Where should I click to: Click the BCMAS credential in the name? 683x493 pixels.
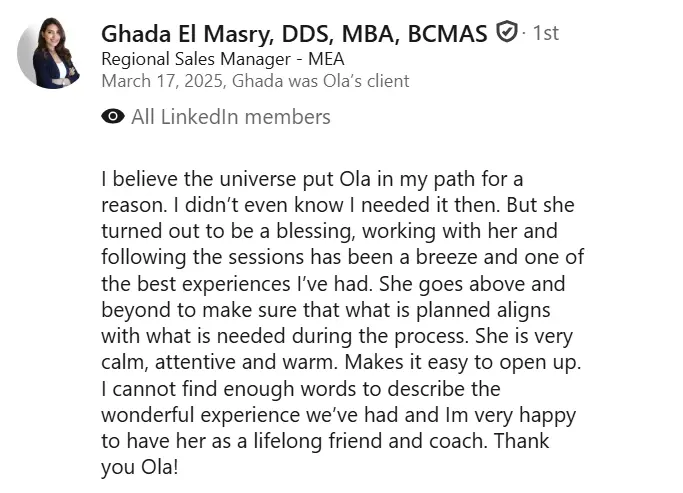(x=447, y=34)
